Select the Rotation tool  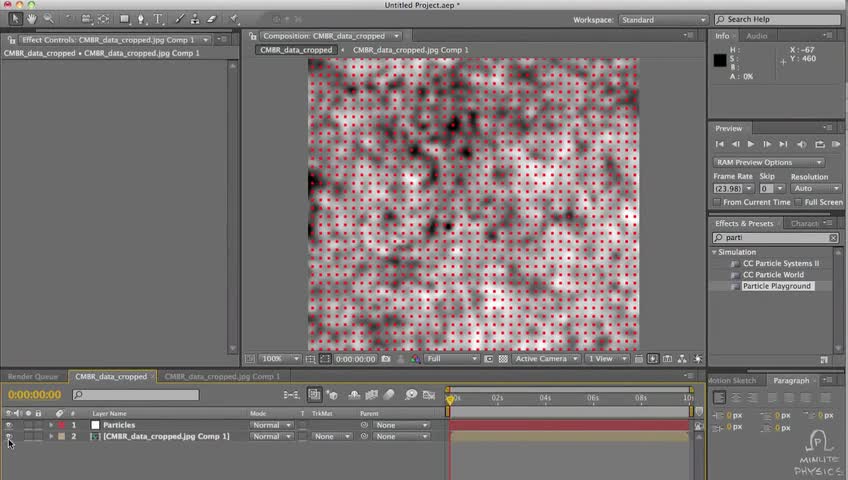(69, 19)
